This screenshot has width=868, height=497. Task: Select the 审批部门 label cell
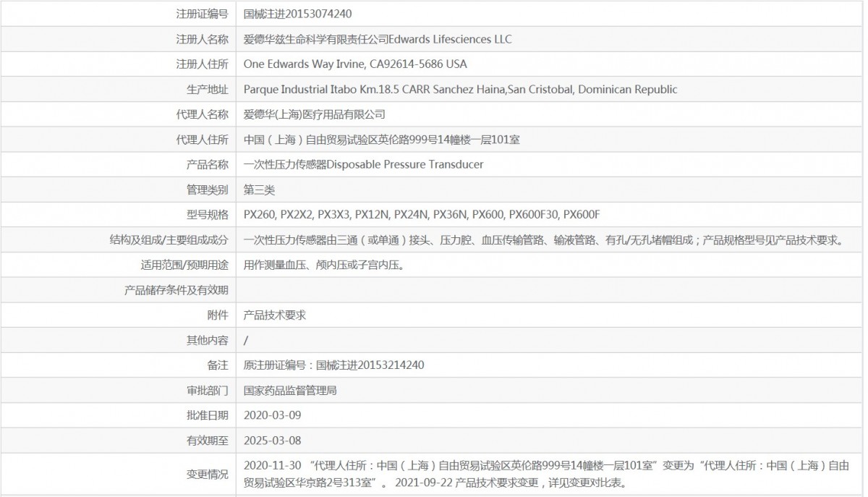tap(207, 391)
